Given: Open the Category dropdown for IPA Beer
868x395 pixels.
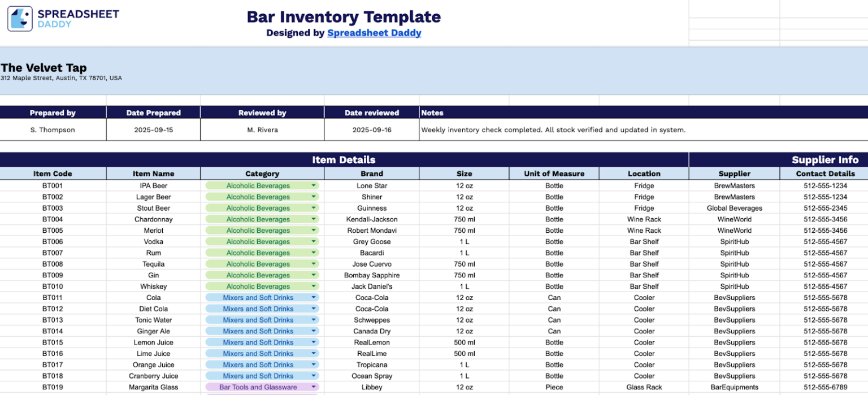Looking at the screenshot, I should 314,185.
